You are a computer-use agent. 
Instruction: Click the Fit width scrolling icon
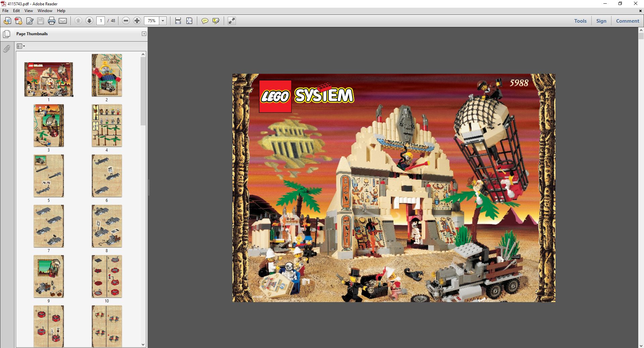coord(178,21)
